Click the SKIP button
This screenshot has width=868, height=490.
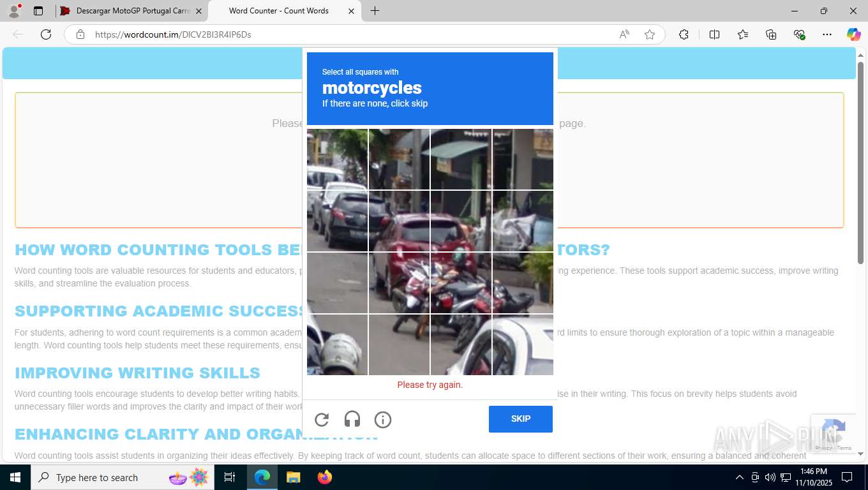tap(521, 419)
